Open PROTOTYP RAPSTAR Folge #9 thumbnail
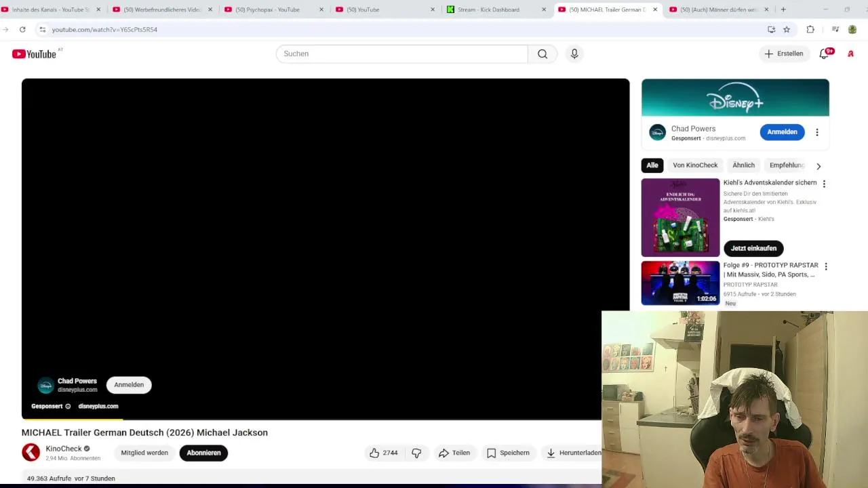Screen dimensions: 868x488 pyautogui.click(x=680, y=283)
